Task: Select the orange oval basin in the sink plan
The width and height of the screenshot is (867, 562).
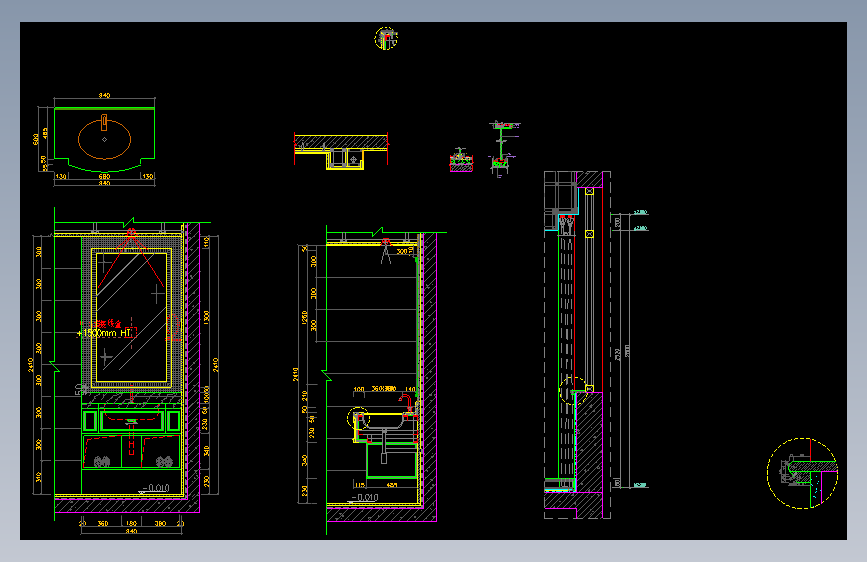Action: (x=105, y=139)
